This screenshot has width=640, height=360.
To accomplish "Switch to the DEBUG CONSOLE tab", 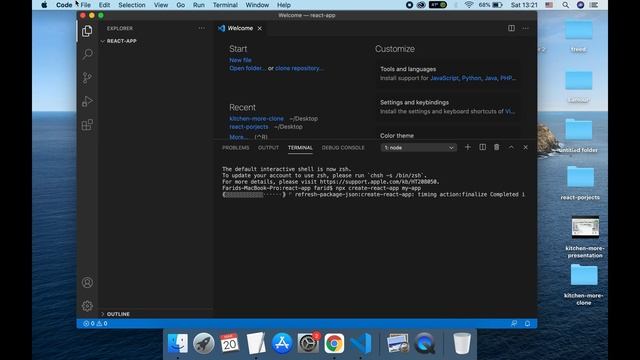I will [x=343, y=147].
